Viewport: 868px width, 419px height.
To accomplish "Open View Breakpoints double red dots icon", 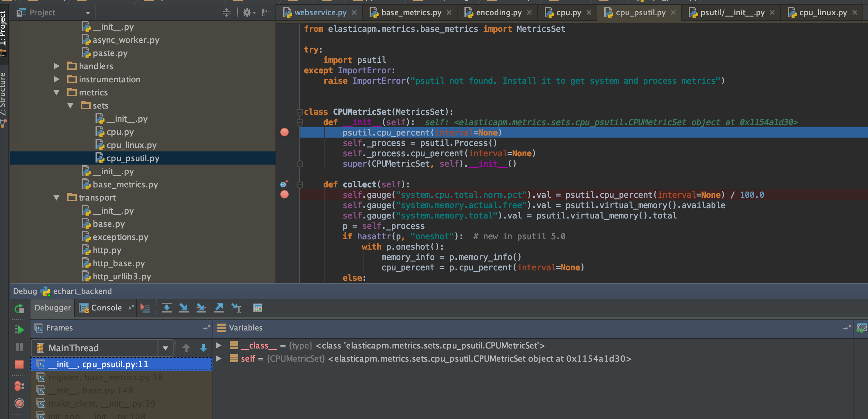I will [19, 386].
